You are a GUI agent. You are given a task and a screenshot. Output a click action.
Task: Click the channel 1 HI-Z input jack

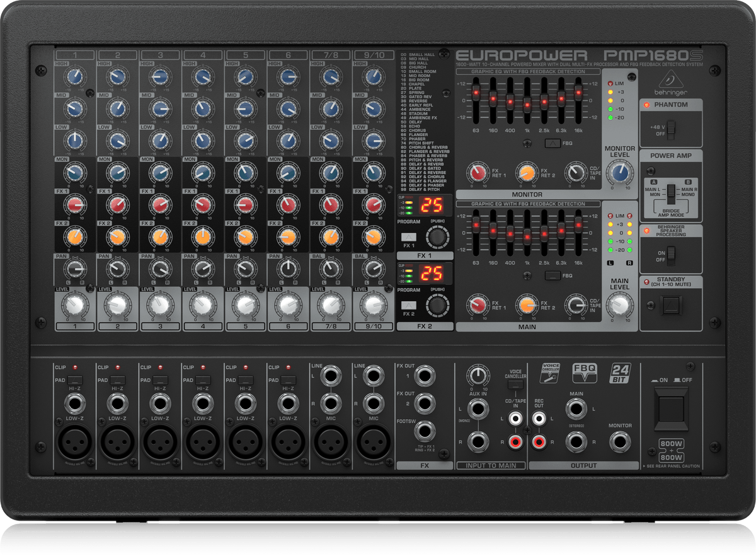(74, 403)
